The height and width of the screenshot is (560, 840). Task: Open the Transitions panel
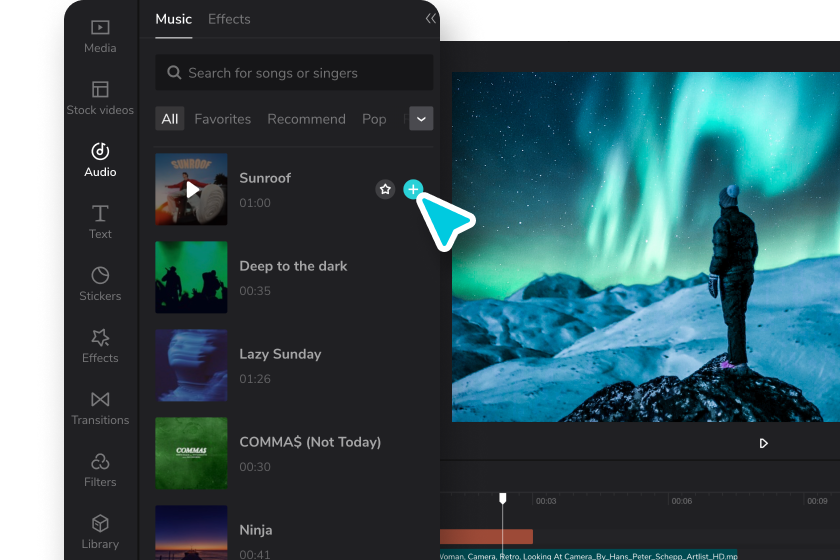(100, 408)
